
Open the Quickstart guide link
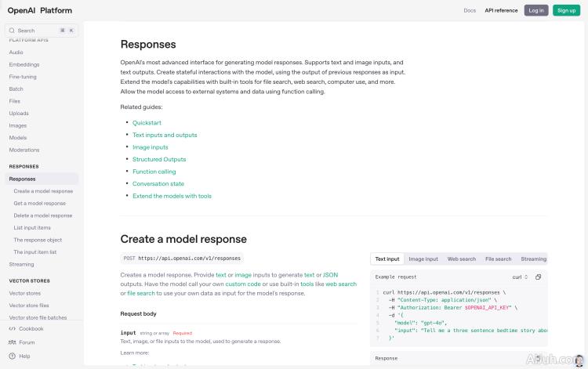[147, 123]
